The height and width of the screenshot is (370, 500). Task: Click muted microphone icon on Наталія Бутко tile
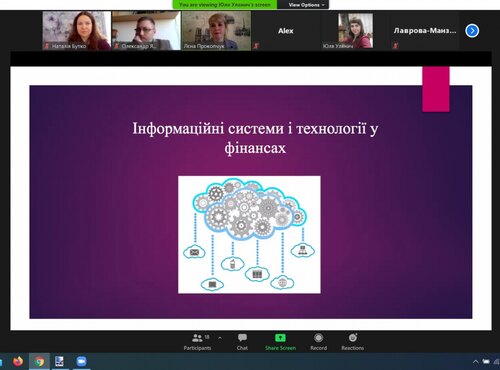click(47, 46)
